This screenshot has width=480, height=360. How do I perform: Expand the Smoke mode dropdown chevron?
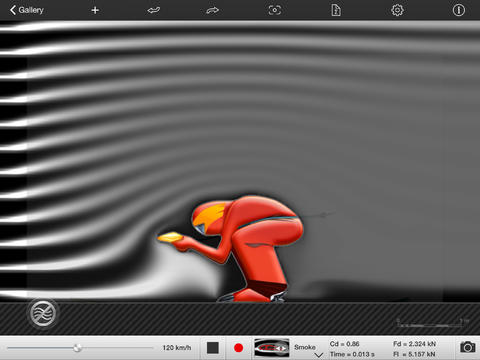point(318,355)
